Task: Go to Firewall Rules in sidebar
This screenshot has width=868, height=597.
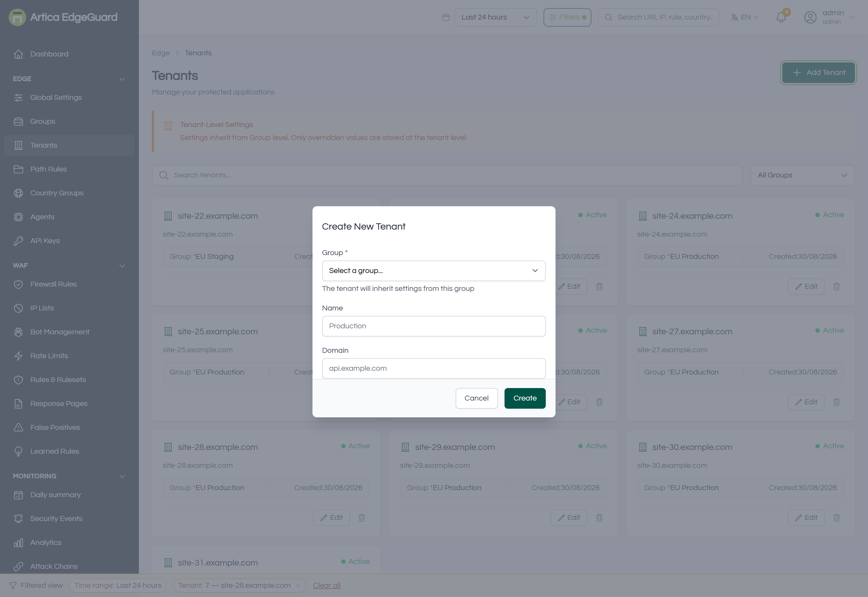Action: pos(69,284)
